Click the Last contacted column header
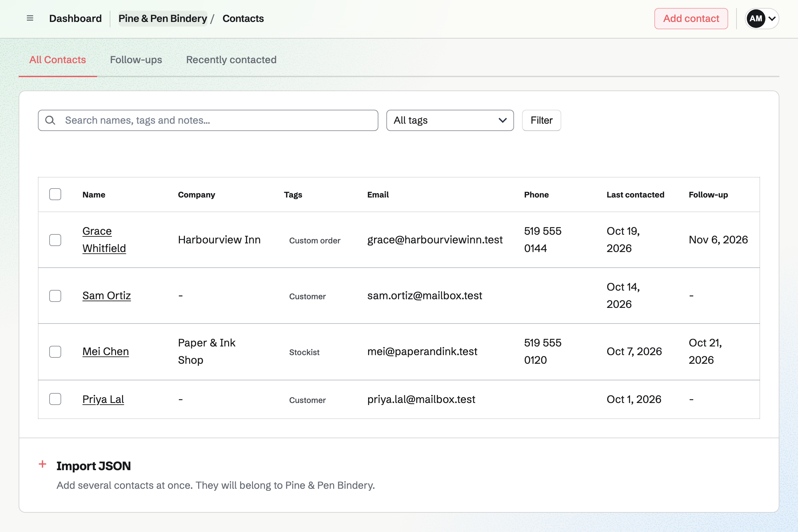Image resolution: width=798 pixels, height=532 pixels. tap(635, 195)
